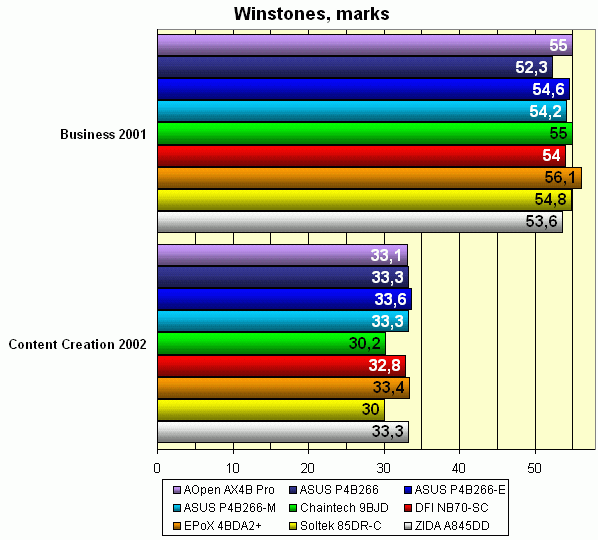This screenshot has width=598, height=540.
Task: Select the Chaintech 9BJD legend label
Action: point(344,508)
